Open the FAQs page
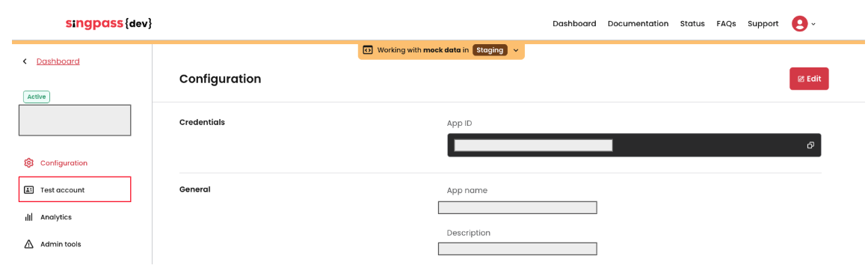This screenshot has width=868, height=274. (x=726, y=23)
